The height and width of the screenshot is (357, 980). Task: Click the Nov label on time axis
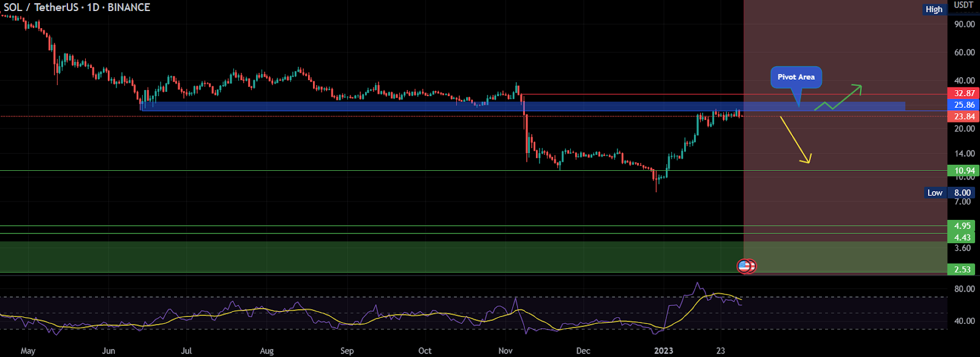coord(505,351)
